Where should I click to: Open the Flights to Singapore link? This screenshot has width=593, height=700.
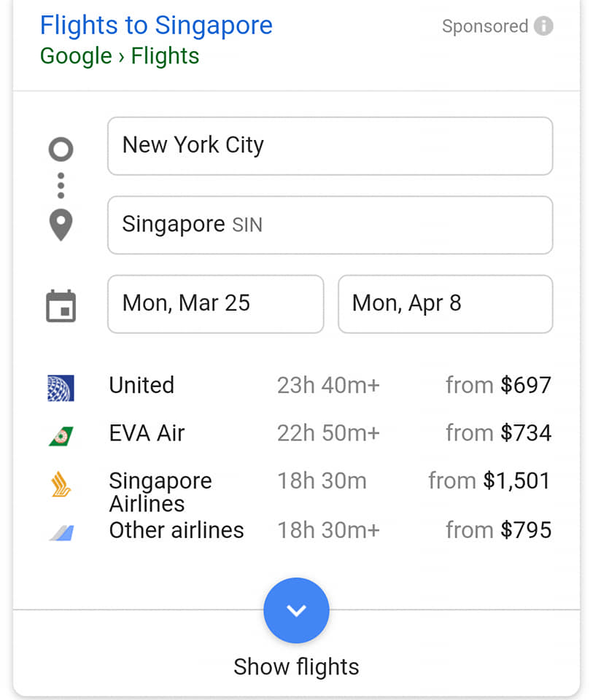pos(156,26)
